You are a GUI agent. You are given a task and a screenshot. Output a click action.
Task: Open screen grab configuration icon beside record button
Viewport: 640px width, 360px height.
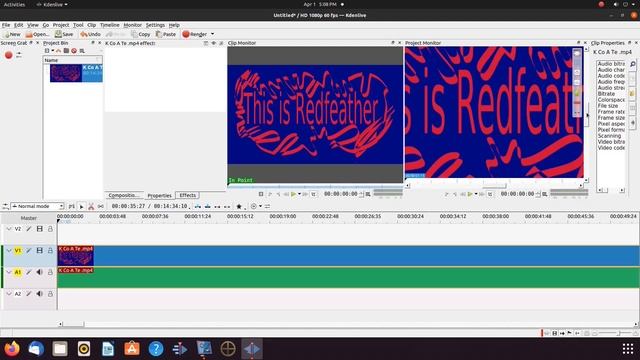pos(19,55)
